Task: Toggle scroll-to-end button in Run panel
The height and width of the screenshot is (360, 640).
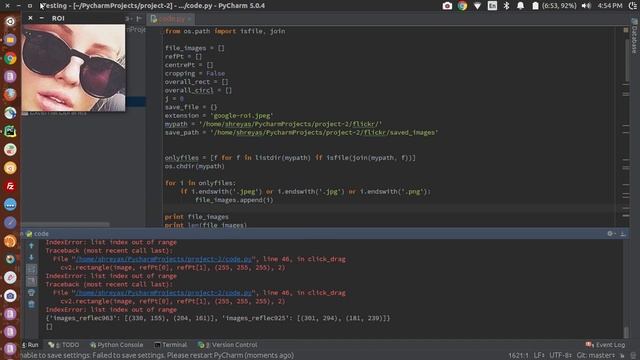Action: [31, 281]
